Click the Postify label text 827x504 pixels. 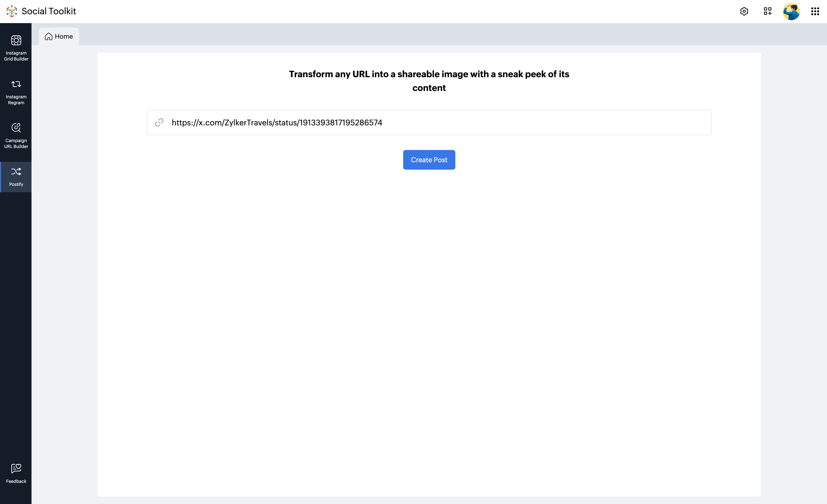(x=16, y=184)
